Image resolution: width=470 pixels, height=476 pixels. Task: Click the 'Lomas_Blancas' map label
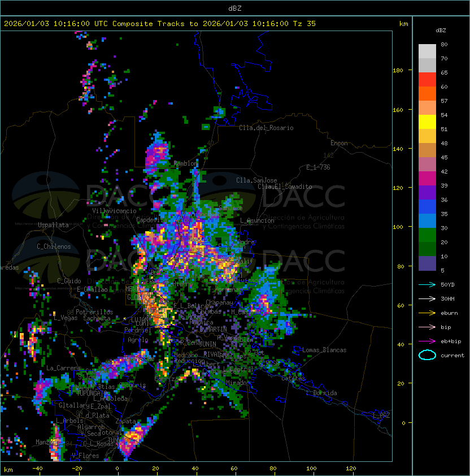tap(324, 350)
